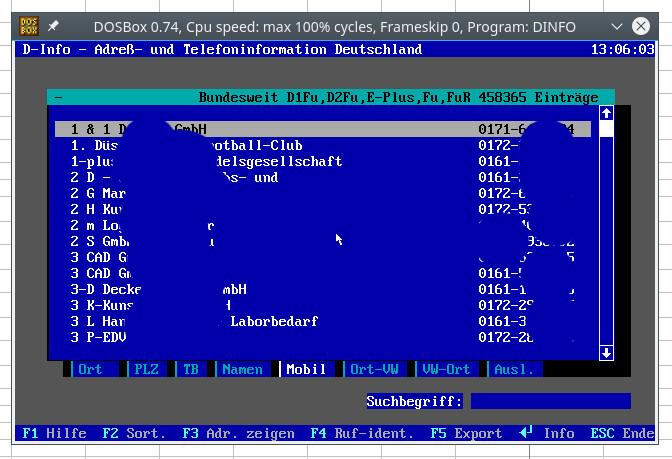Switch to the Ort-VW tab
672x459 pixels.
pos(374,369)
